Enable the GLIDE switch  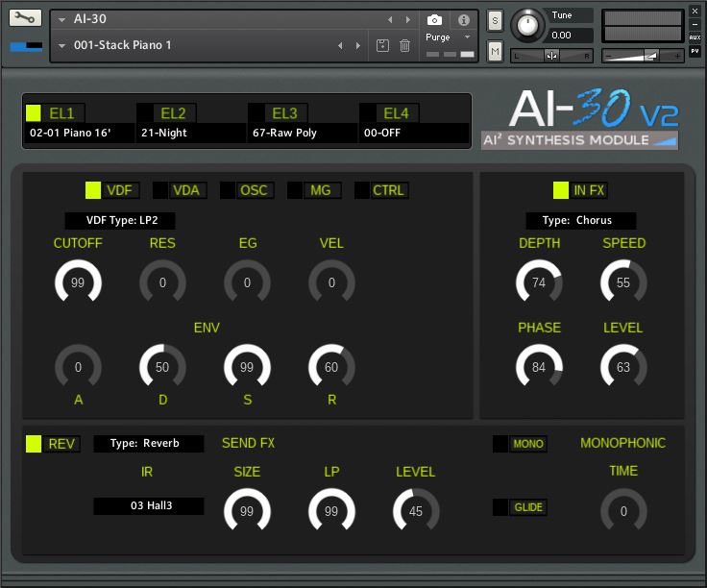pos(520,507)
